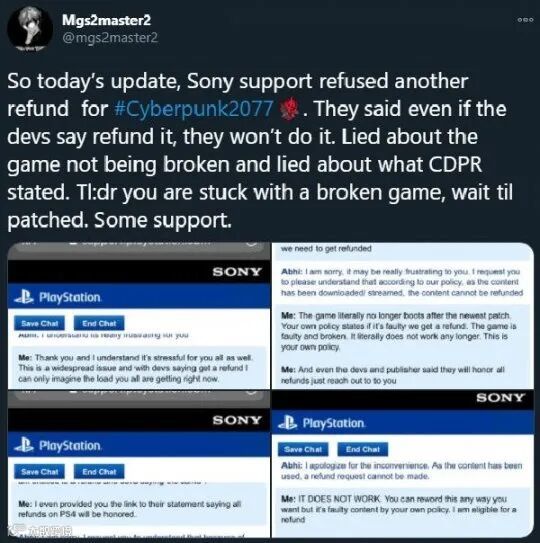
Task: Click the SONY logo in the bottom-right screenshot
Action: point(500,398)
